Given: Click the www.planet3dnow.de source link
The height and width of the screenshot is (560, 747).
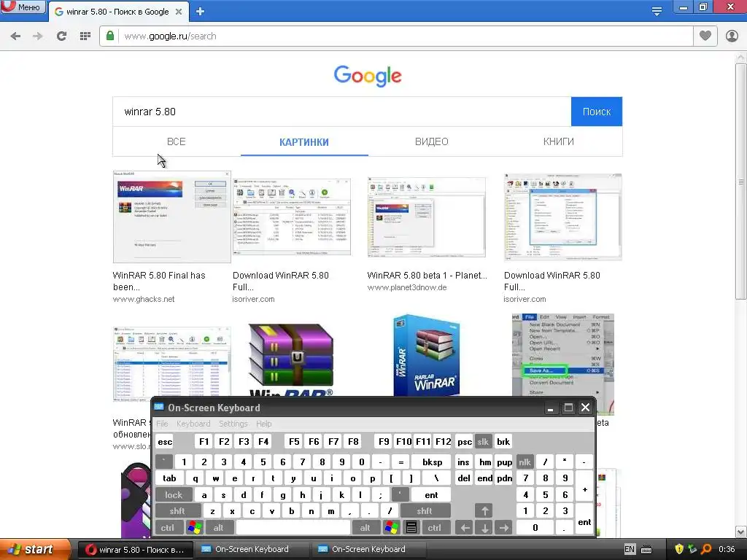Looking at the screenshot, I should point(407,287).
